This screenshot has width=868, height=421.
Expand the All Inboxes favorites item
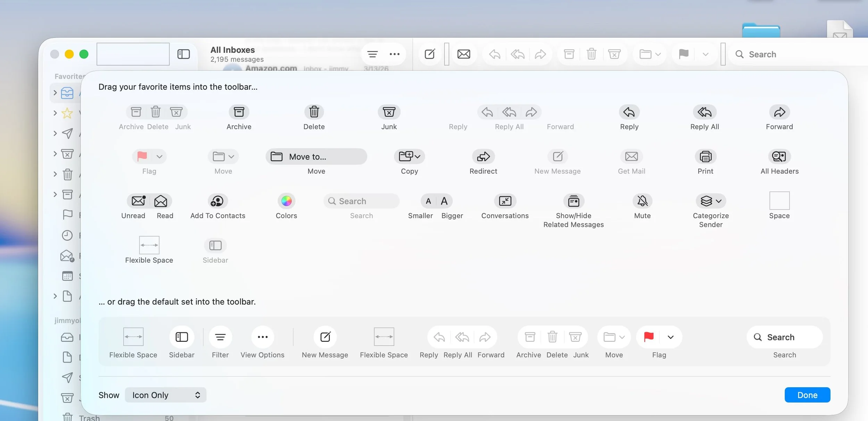click(55, 93)
